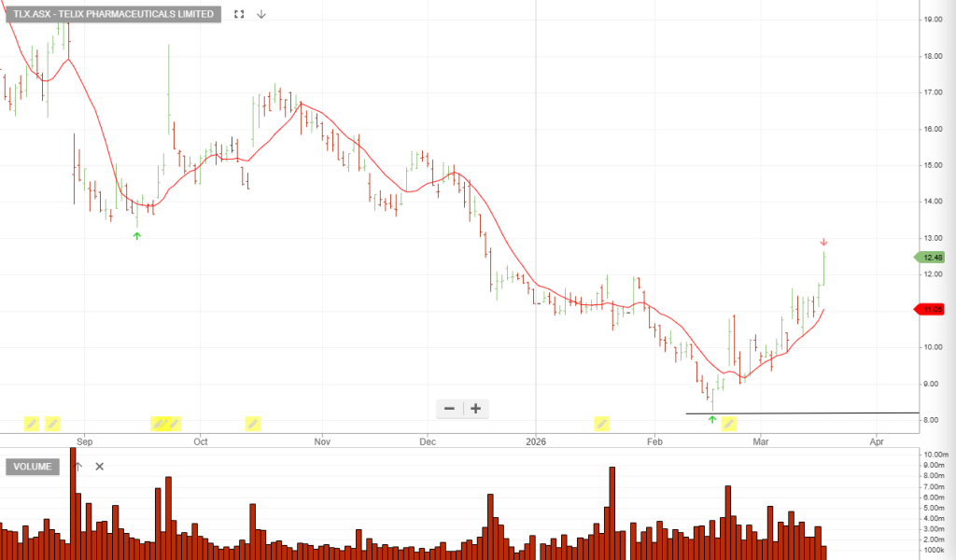Image resolution: width=956 pixels, height=560 pixels.
Task: Click the red down-arrow signal in March
Action: click(823, 243)
